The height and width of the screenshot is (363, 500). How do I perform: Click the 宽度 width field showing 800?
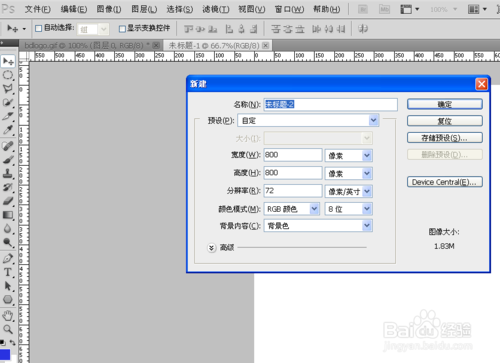pyautogui.click(x=293, y=155)
